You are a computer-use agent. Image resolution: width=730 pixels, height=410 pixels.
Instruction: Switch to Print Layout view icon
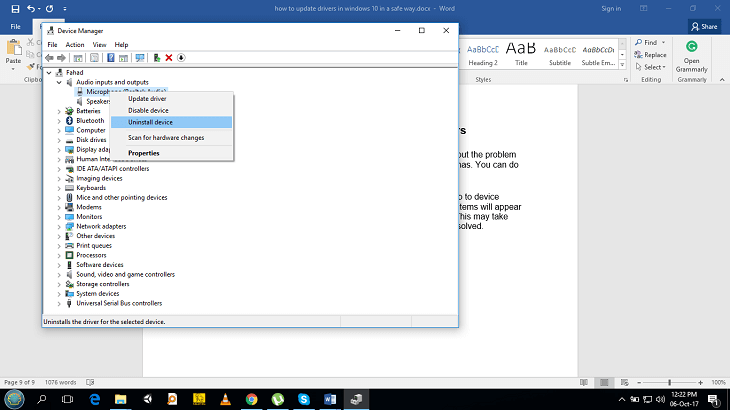[x=604, y=383]
